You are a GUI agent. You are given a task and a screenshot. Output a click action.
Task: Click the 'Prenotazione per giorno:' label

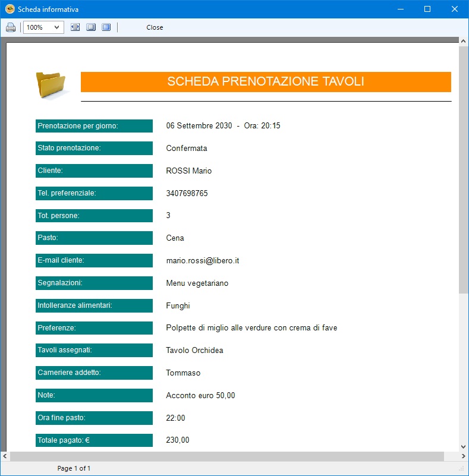pos(94,126)
